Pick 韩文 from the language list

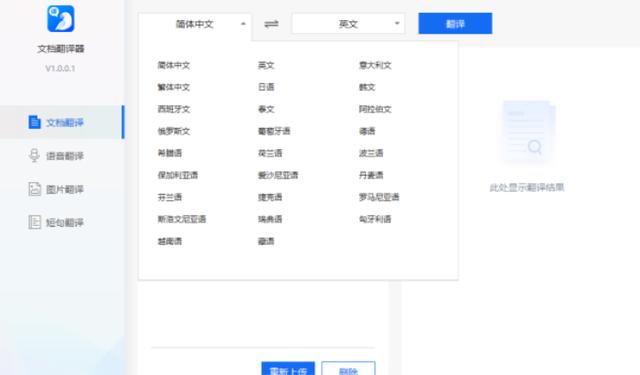coord(367,87)
